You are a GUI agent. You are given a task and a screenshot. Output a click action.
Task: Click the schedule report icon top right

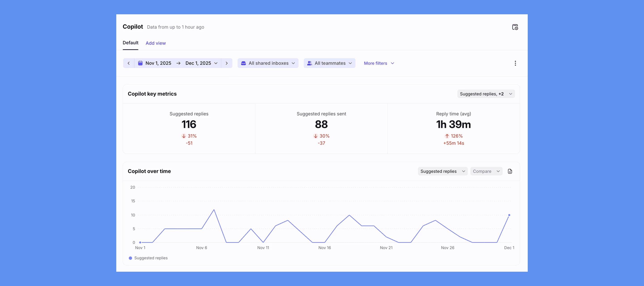[x=515, y=27]
